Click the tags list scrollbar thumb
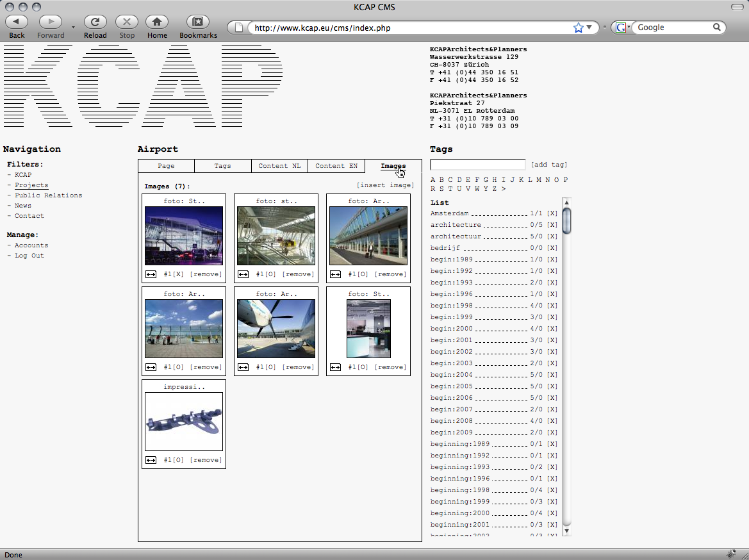The width and height of the screenshot is (749, 560). (x=566, y=220)
